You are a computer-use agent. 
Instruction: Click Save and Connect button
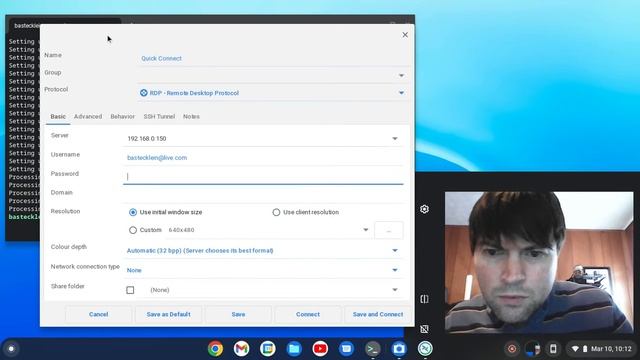click(378, 314)
